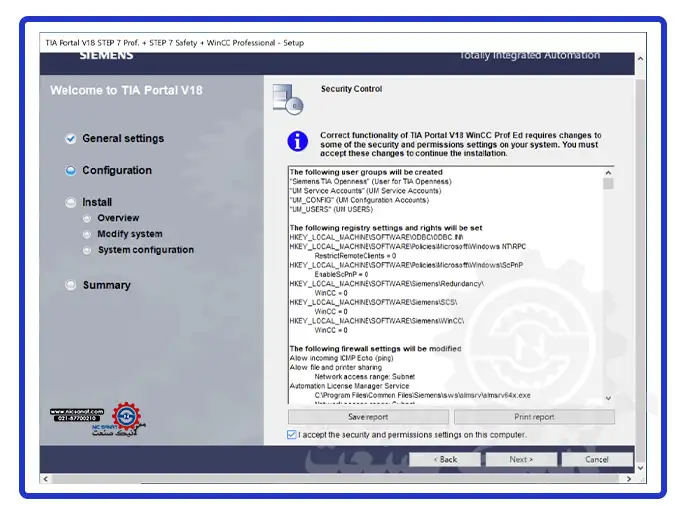The width and height of the screenshot is (686, 516).
Task: Click the RestrictRemoteClients = 0 line
Action: (355, 256)
